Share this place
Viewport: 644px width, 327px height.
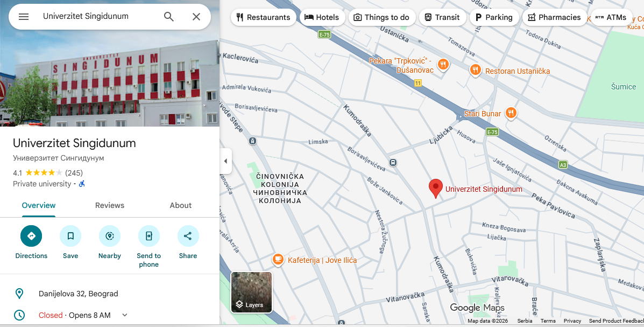pos(188,236)
